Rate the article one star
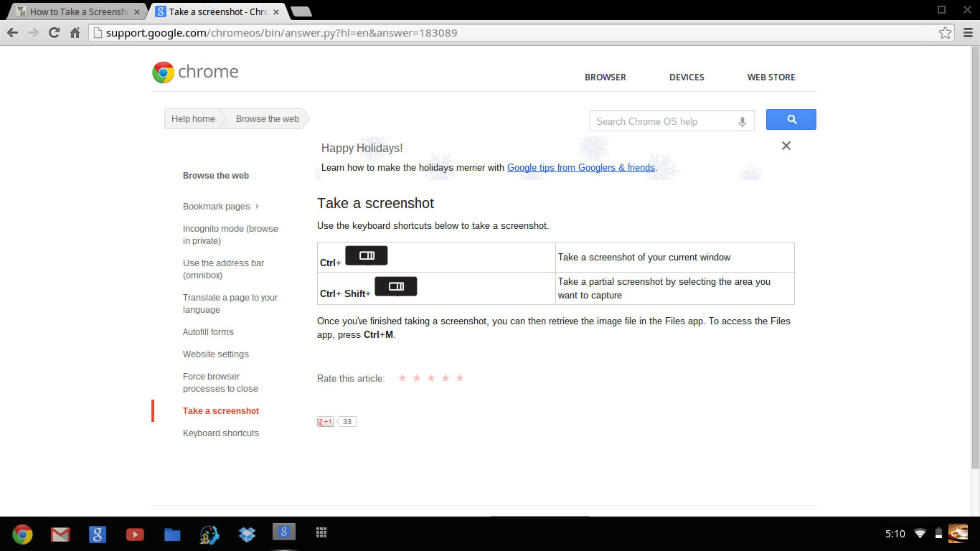This screenshot has width=980, height=551. tap(402, 378)
